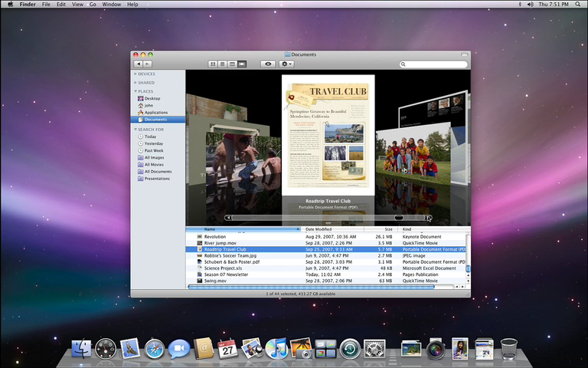The image size is (588, 368).
Task: Open the Apple menu
Action: click(10, 4)
